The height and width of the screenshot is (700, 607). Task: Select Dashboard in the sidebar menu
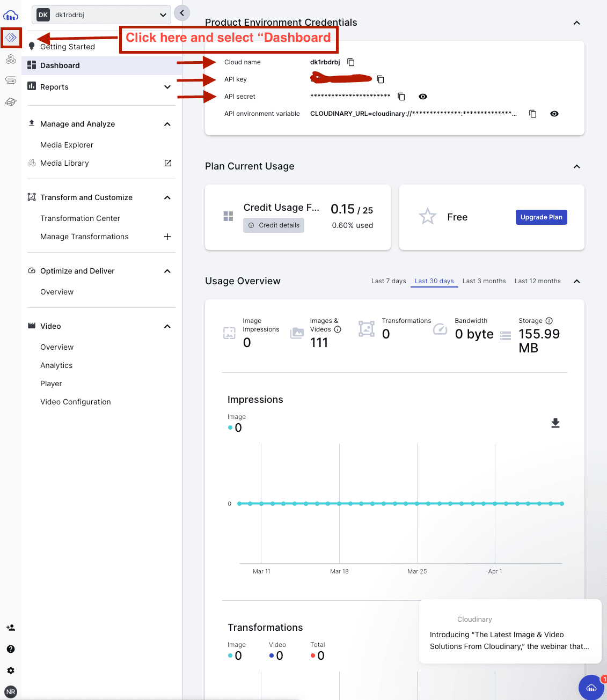pyautogui.click(x=60, y=65)
